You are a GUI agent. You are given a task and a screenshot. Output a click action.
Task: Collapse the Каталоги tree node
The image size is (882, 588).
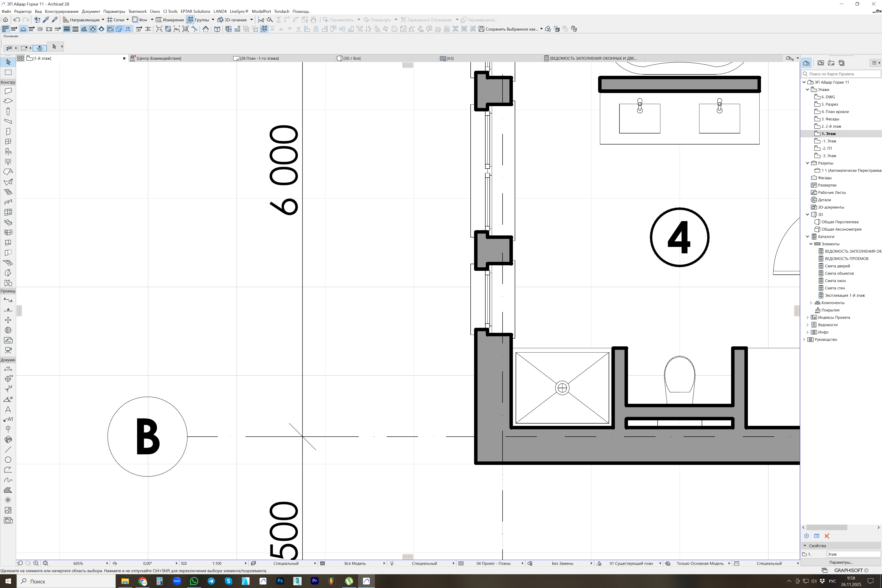point(807,237)
